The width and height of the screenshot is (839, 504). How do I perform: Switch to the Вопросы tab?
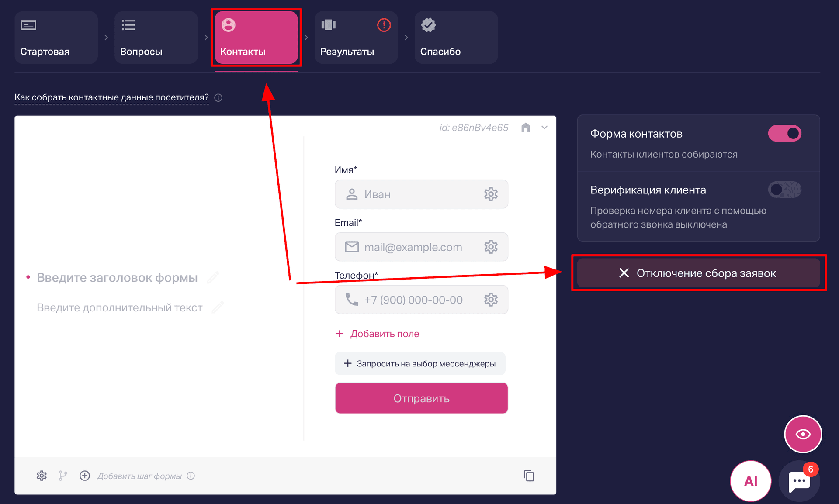point(156,38)
